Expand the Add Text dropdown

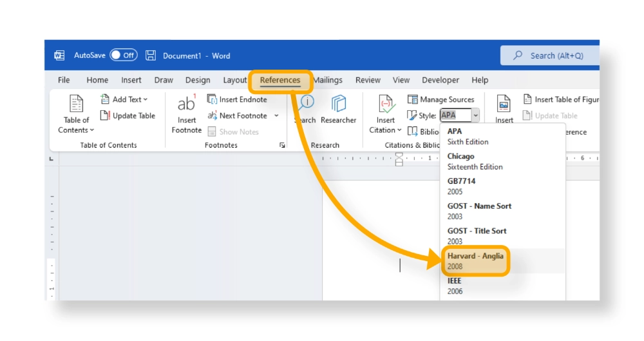[124, 99]
